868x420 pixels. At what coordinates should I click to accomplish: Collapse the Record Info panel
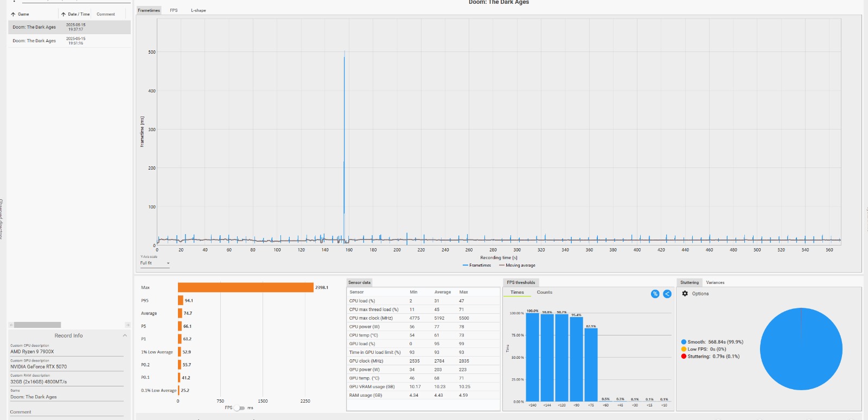point(125,335)
